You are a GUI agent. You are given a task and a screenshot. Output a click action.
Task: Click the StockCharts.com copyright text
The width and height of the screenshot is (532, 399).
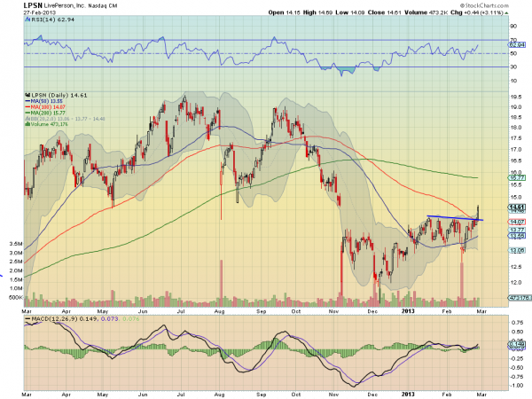(484, 5)
